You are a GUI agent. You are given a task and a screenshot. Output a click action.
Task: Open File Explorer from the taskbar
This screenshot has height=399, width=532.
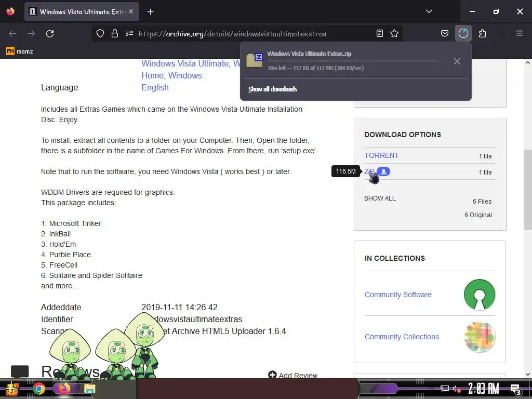(x=89, y=389)
